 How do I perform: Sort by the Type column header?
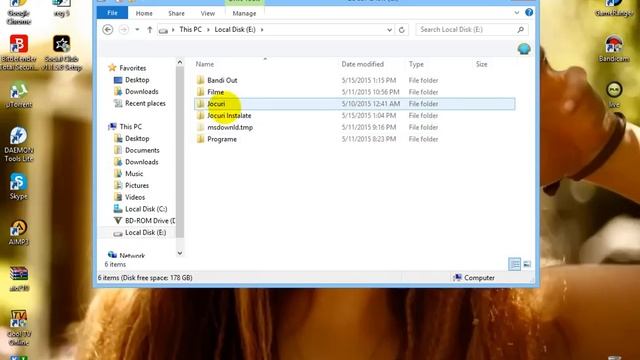pyautogui.click(x=416, y=64)
